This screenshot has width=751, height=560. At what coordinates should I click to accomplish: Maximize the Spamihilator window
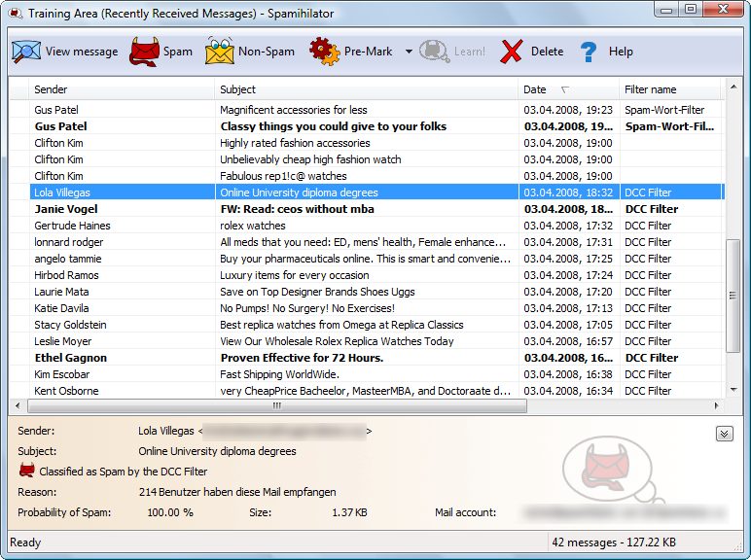690,10
